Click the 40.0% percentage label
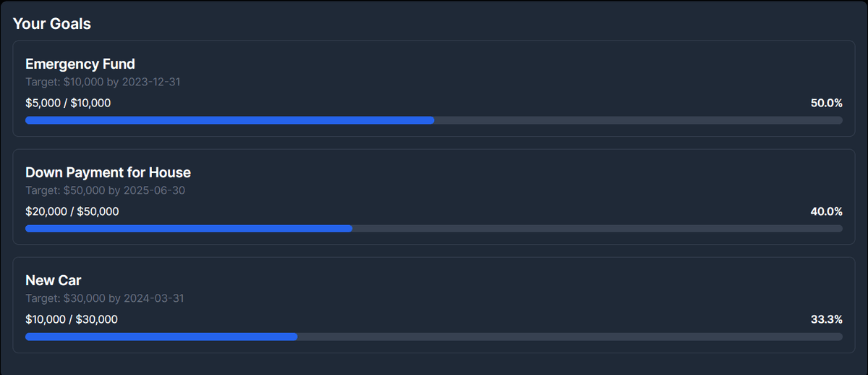The width and height of the screenshot is (868, 375). (826, 211)
